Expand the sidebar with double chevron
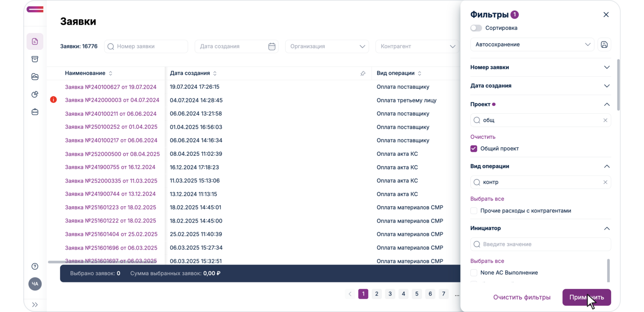 pyautogui.click(x=35, y=305)
